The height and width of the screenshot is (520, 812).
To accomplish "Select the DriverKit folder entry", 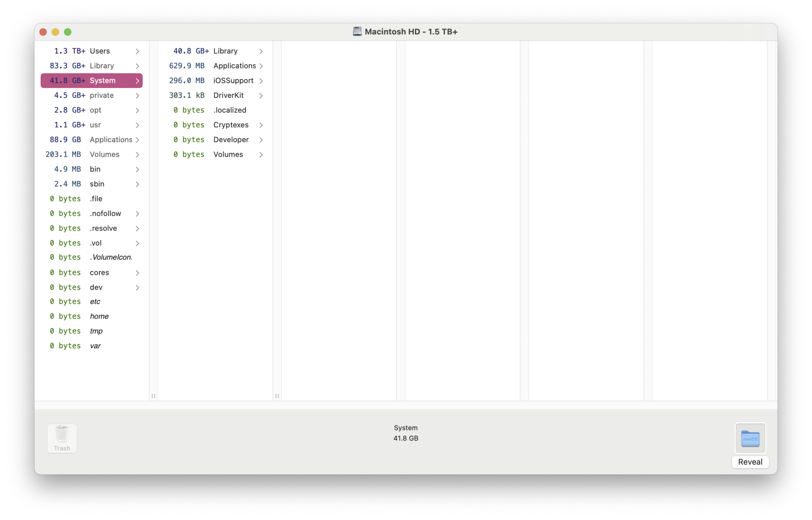I will point(215,95).
